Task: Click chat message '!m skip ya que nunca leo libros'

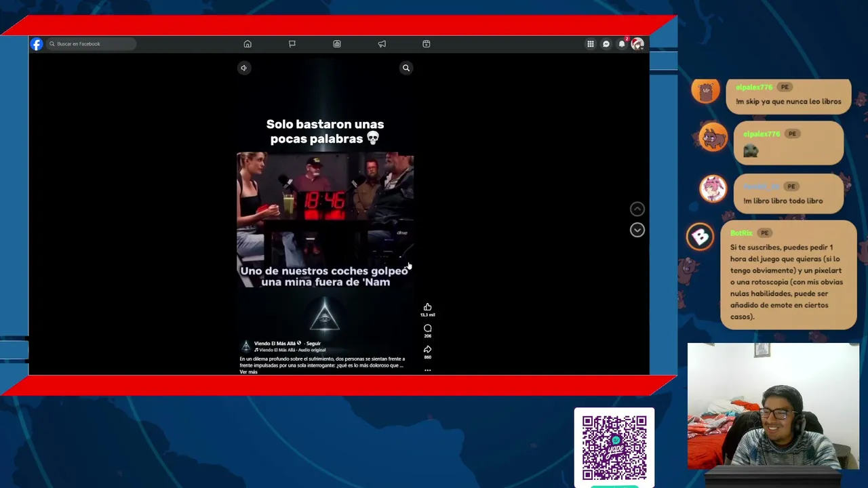Action: click(x=789, y=102)
